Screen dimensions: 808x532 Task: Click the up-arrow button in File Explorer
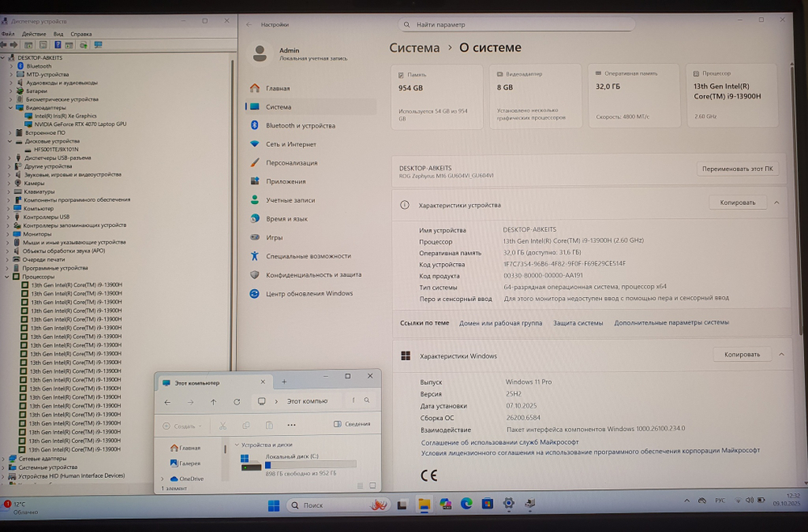213,401
